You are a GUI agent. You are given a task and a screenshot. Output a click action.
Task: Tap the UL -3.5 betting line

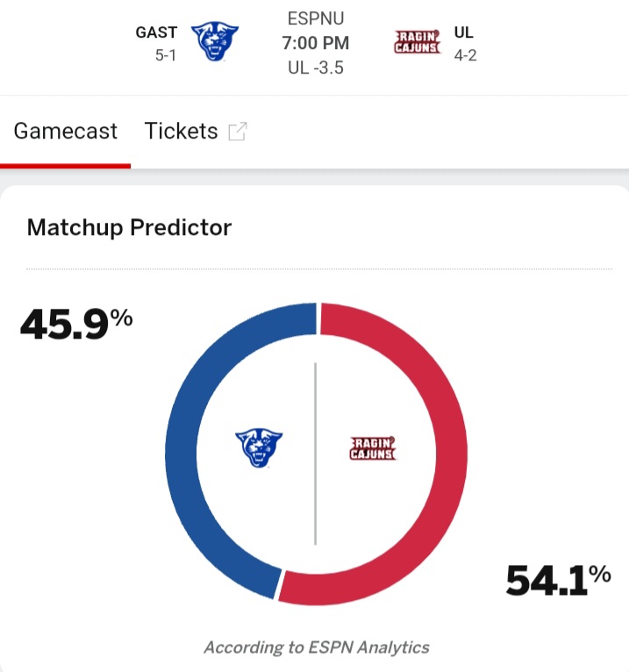tap(316, 67)
